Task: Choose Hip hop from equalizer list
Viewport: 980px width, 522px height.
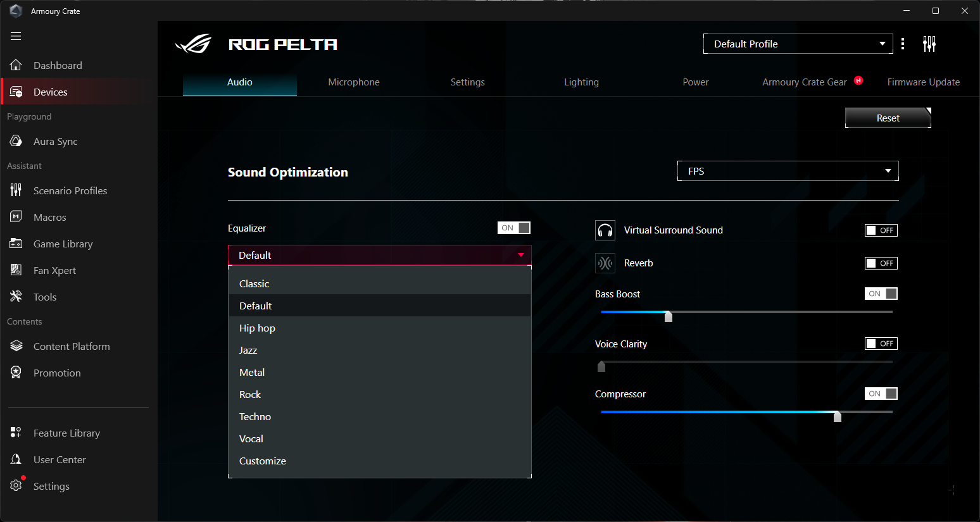Action: tap(258, 328)
